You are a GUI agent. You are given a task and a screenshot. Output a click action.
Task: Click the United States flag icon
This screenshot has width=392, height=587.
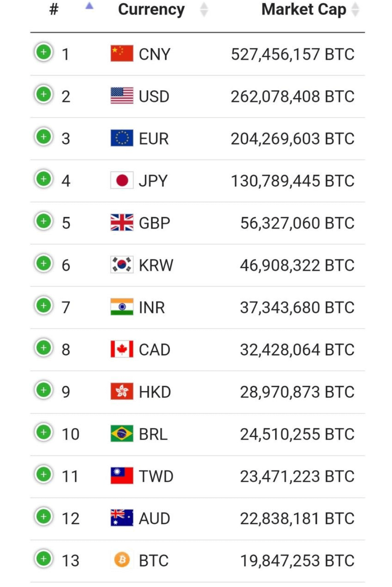pyautogui.click(x=122, y=96)
